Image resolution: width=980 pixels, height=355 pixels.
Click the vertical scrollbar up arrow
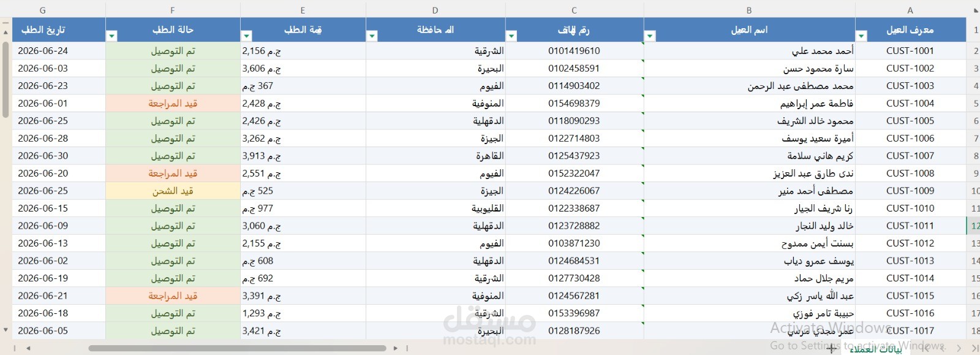tap(6, 32)
